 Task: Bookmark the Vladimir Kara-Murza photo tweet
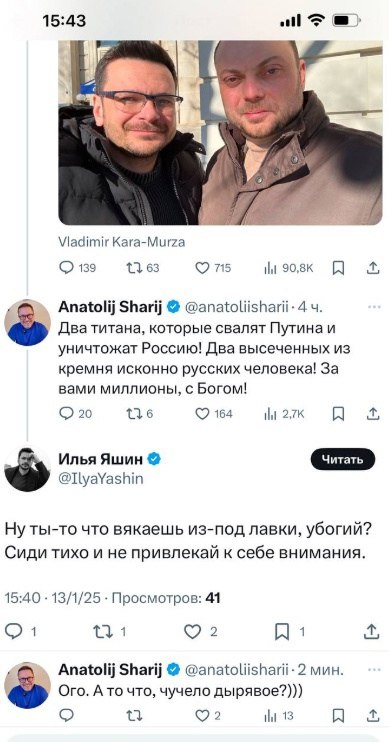[338, 268]
